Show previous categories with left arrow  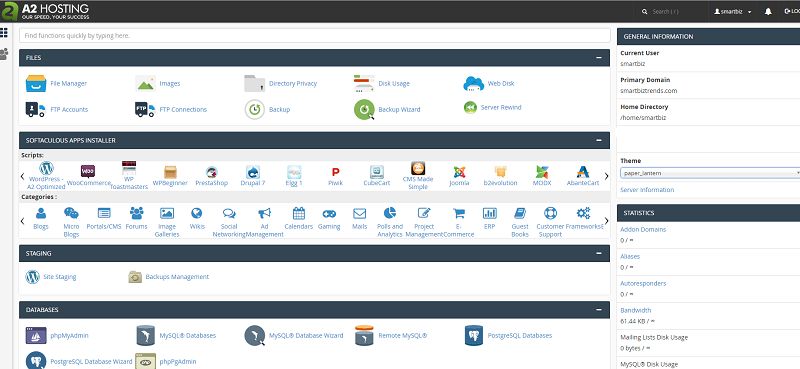22,221
